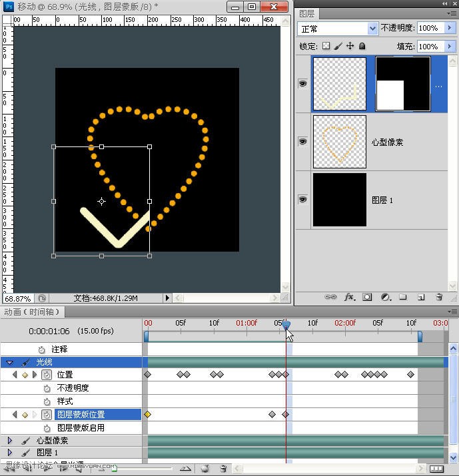
Task: Toggle the 图层蒙版启用 stopwatch
Action: coord(47,428)
